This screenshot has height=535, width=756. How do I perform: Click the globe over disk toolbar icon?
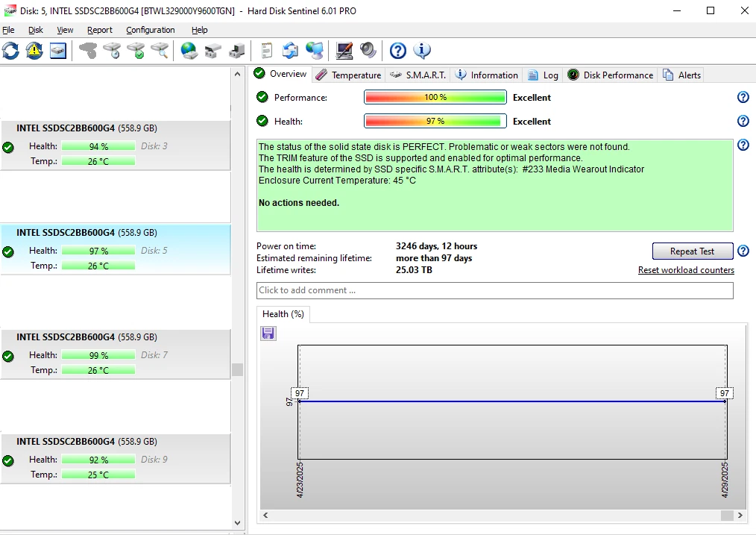pyautogui.click(x=189, y=51)
